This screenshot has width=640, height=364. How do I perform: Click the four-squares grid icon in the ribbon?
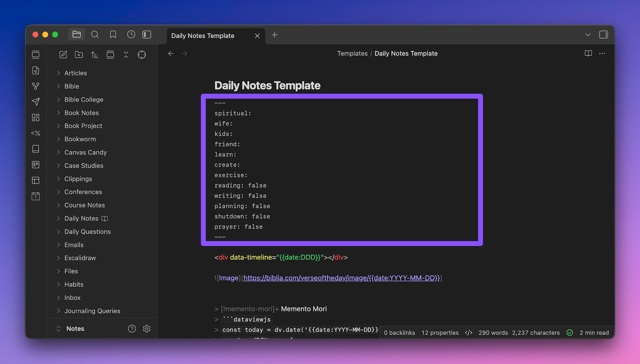(x=36, y=117)
